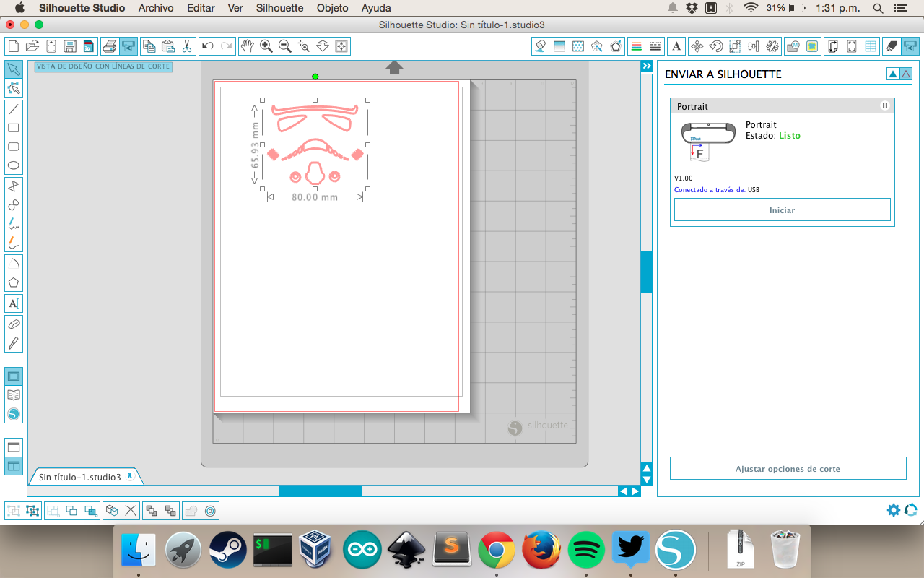Click the stormtrooper helmet design on page

pyautogui.click(x=315, y=144)
